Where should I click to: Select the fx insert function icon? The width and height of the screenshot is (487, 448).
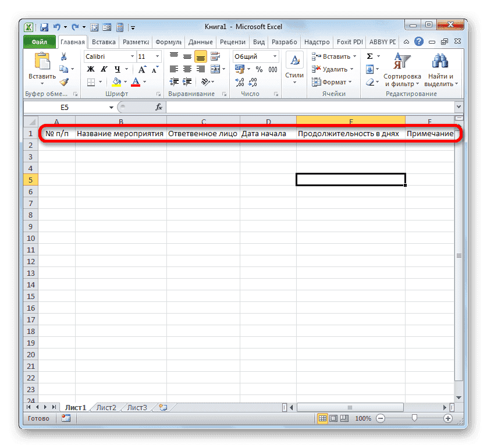[159, 106]
